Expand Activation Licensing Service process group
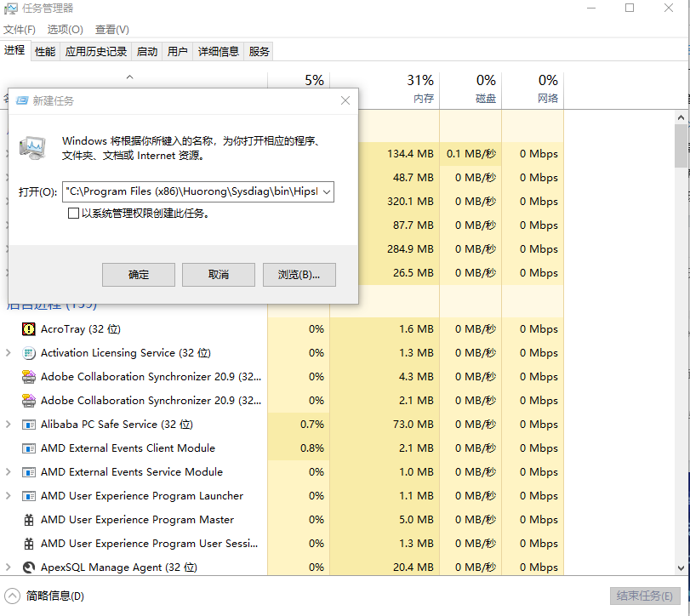 point(8,353)
